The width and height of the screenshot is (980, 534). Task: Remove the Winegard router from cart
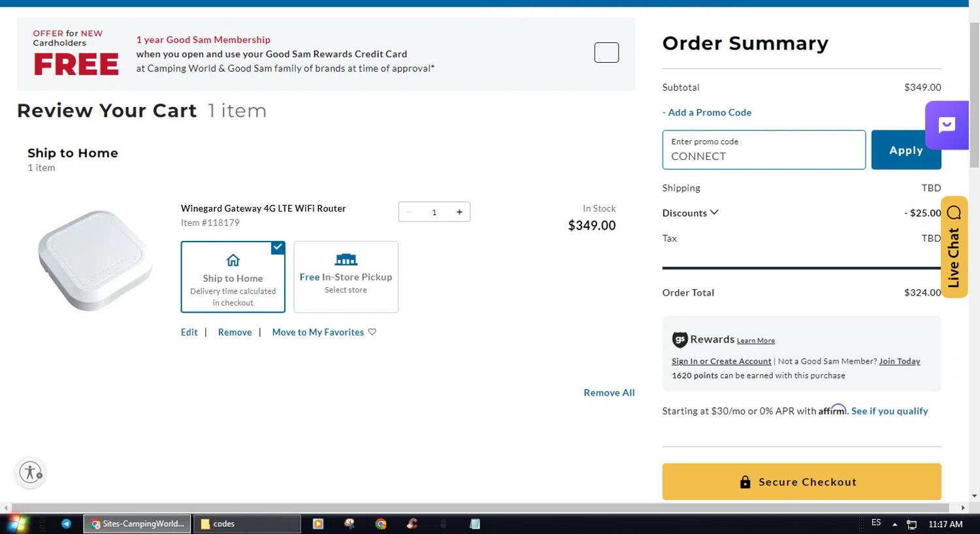coord(235,332)
